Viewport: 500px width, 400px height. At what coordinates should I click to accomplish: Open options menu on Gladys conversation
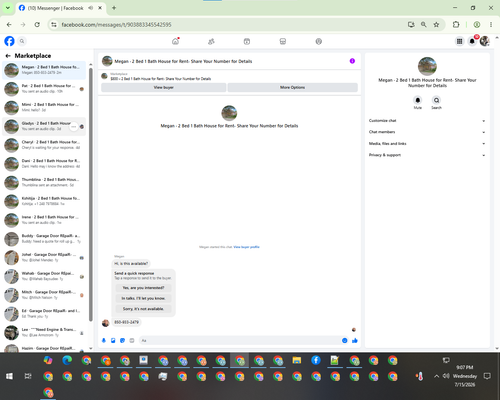point(74,127)
